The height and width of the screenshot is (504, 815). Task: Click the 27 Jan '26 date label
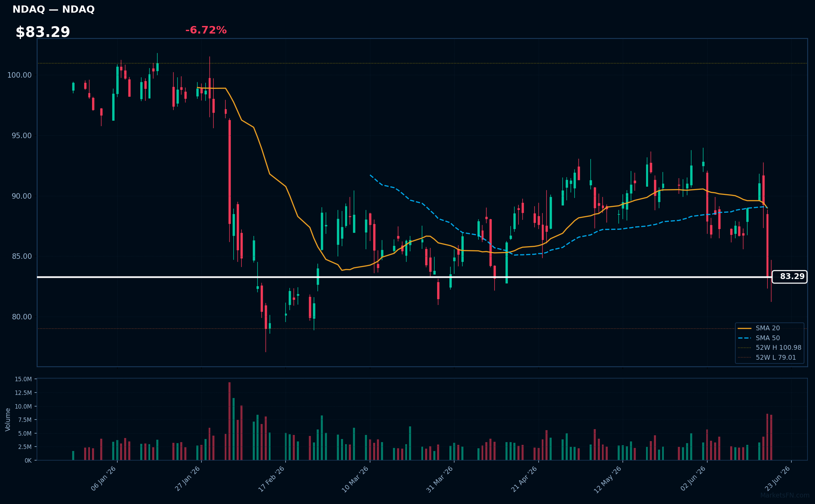(x=187, y=479)
